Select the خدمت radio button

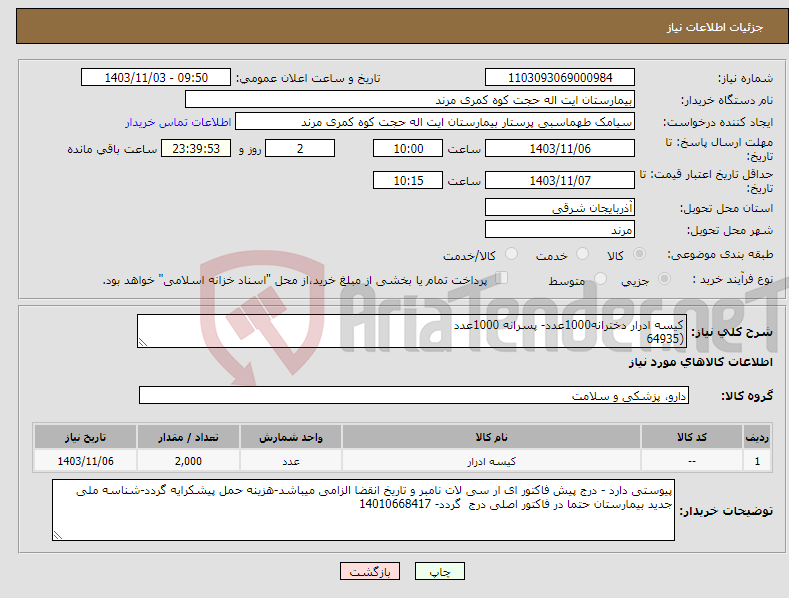pos(582,254)
